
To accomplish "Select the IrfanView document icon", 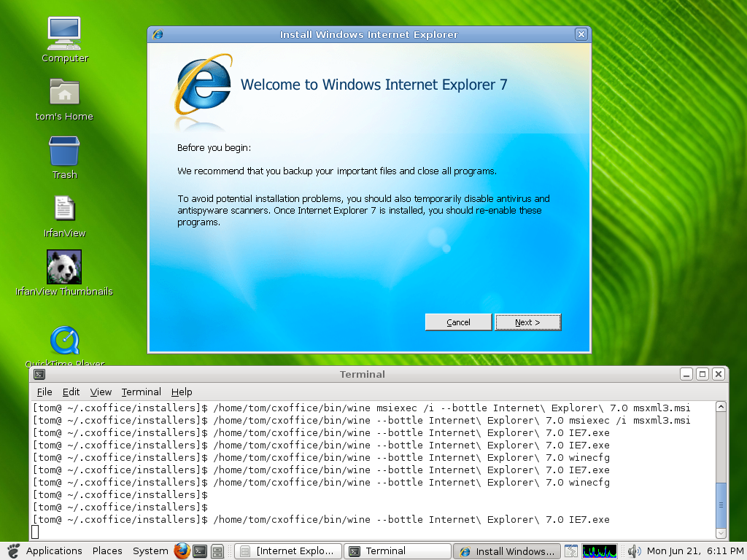I will tap(64, 209).
